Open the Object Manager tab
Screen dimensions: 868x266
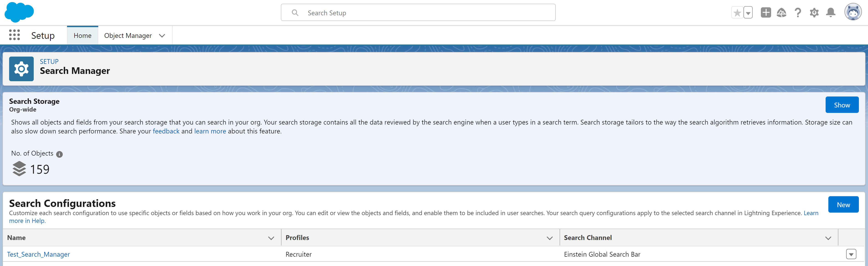point(128,35)
